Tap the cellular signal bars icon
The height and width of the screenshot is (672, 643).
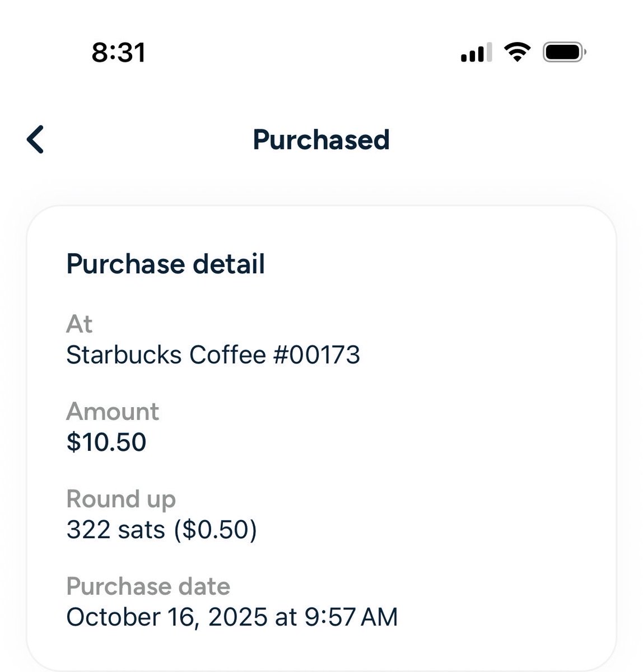[477, 52]
